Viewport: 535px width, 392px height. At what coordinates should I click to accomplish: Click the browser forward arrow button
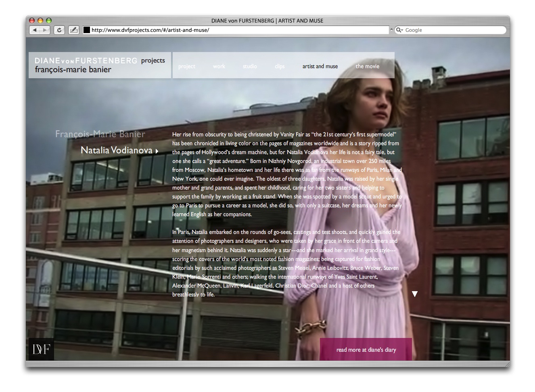click(x=45, y=30)
